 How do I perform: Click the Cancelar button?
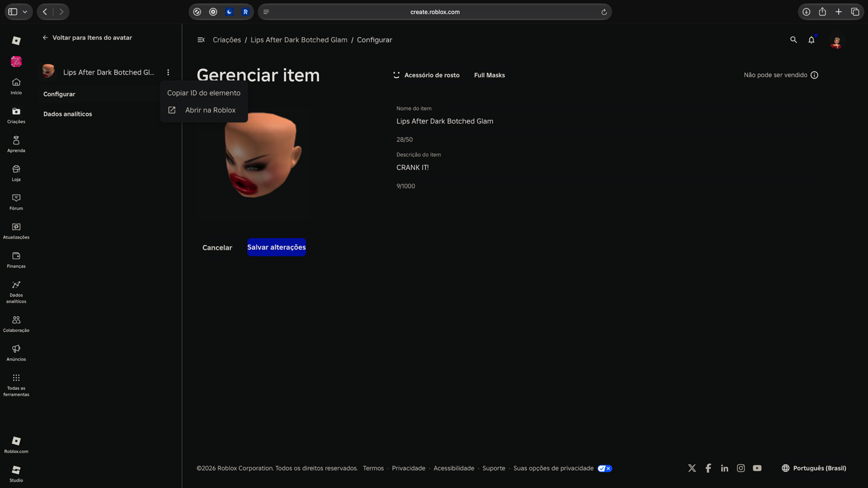click(217, 247)
